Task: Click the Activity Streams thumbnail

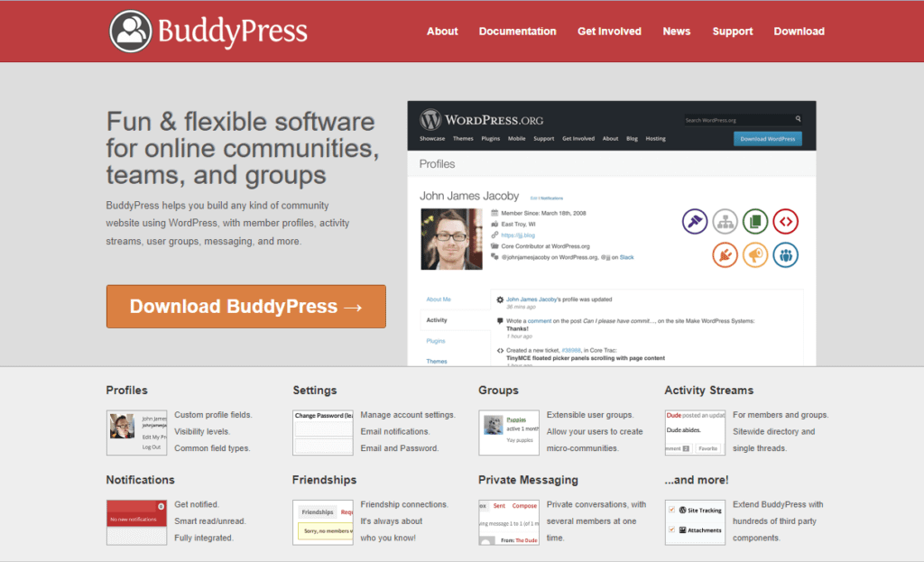Action: click(696, 432)
